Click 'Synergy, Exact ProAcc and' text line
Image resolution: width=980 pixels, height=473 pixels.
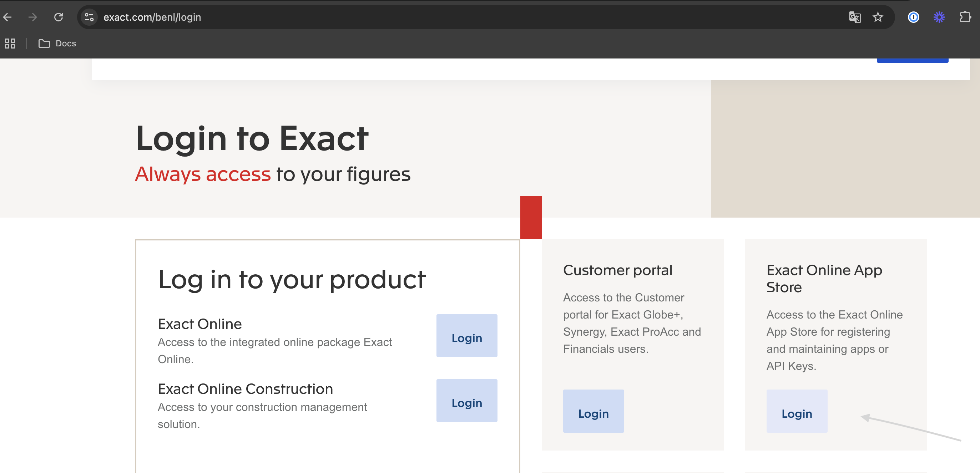pyautogui.click(x=632, y=332)
